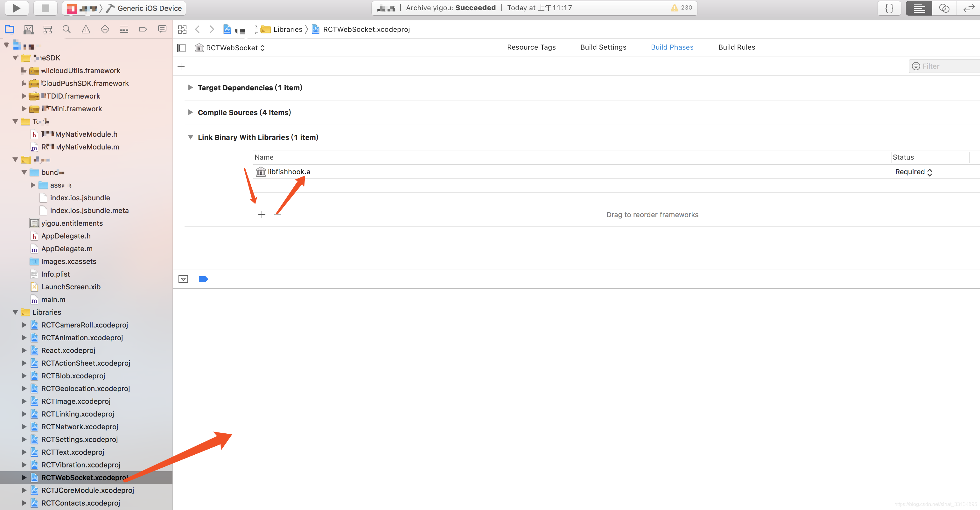This screenshot has height=510, width=980.
Task: Open the debug navigator
Action: [x=124, y=29]
